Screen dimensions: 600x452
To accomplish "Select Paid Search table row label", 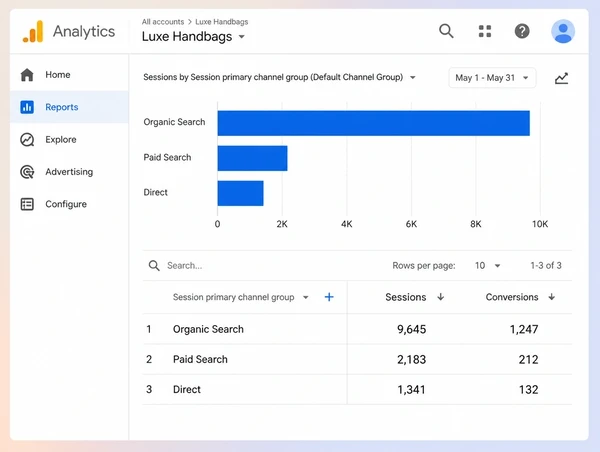I will pos(200,359).
